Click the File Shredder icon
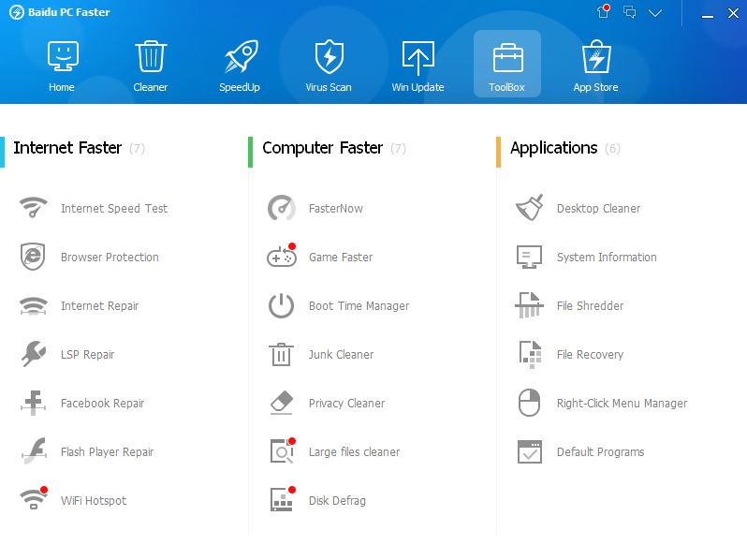The height and width of the screenshot is (560, 747). coord(529,305)
